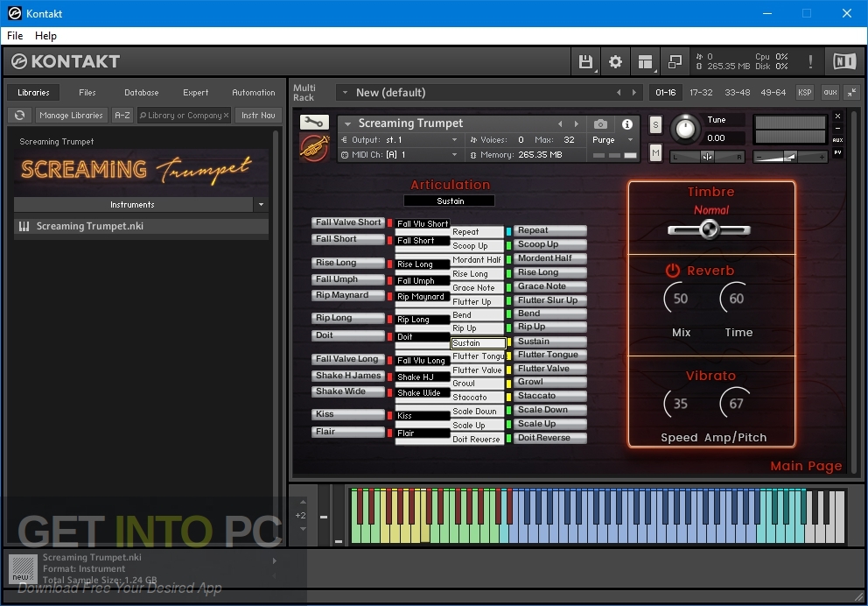Open the KSP script editor button

[x=804, y=93]
